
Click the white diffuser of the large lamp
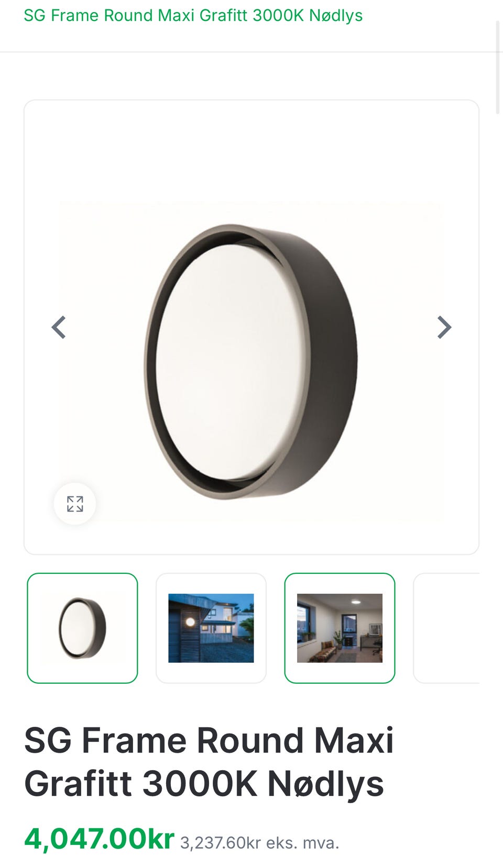pos(231,361)
